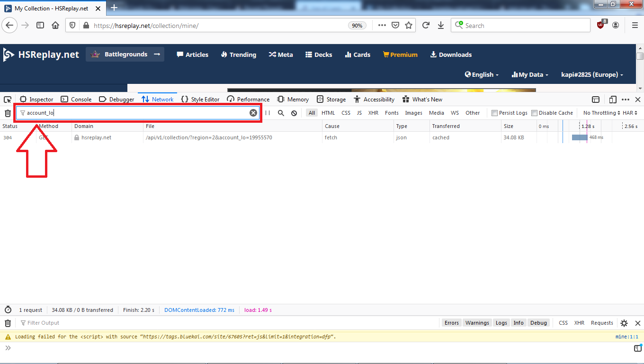Image resolution: width=644 pixels, height=364 pixels.
Task: Start performance analysis stopwatch icon
Action: pos(8,310)
